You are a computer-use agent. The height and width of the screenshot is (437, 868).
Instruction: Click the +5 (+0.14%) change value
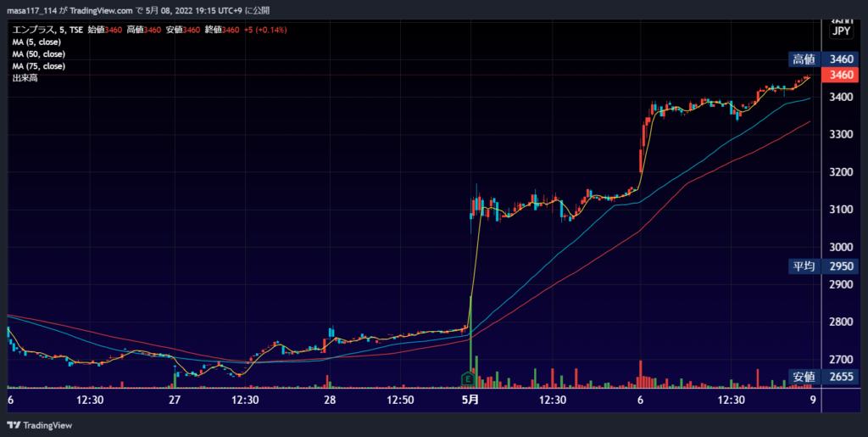coord(265,30)
